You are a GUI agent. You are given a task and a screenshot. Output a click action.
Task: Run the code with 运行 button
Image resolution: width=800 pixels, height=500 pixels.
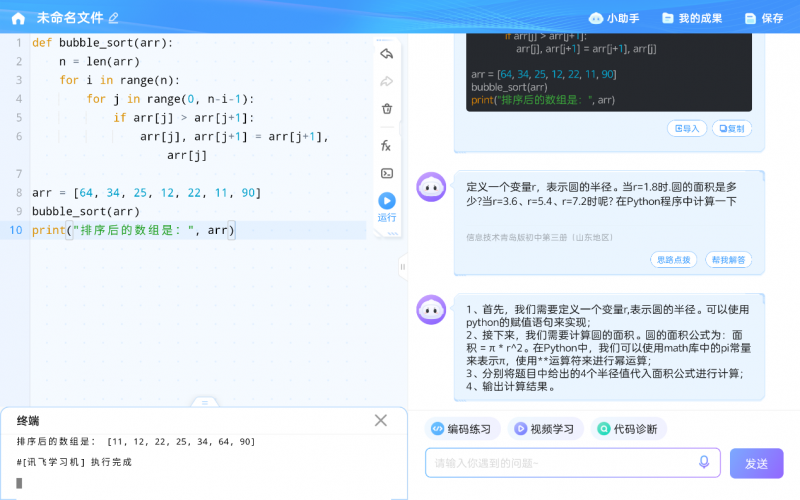click(x=387, y=207)
